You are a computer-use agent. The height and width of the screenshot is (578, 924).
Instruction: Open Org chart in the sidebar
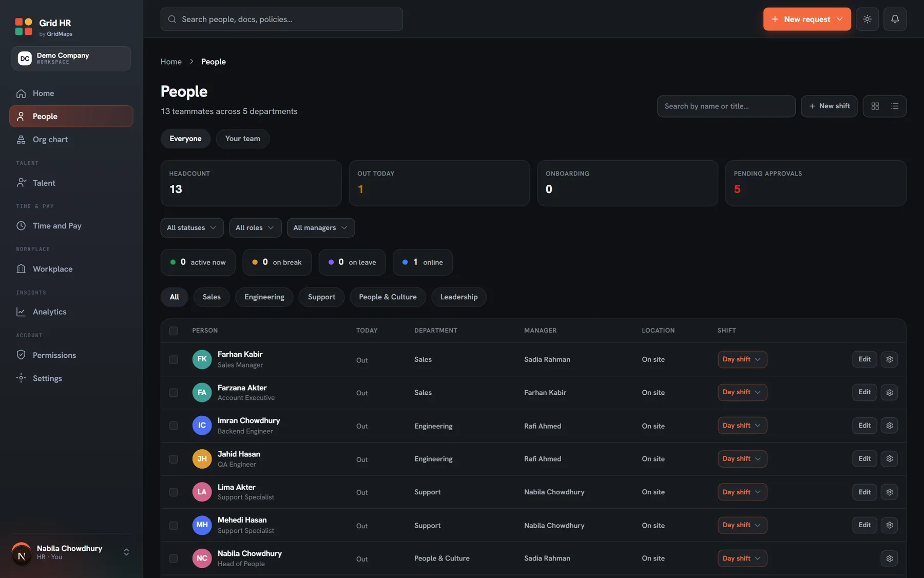[71, 140]
